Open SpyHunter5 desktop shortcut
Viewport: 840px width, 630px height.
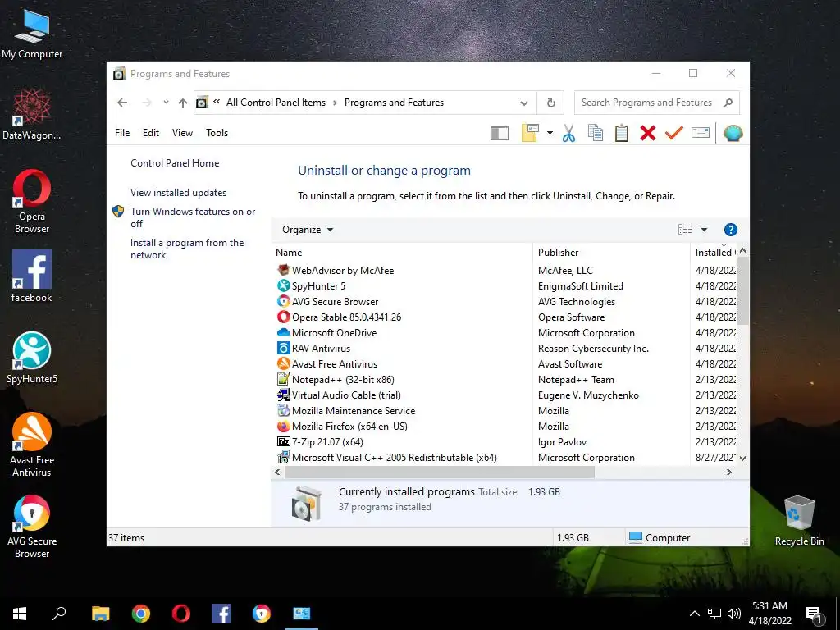[32, 358]
